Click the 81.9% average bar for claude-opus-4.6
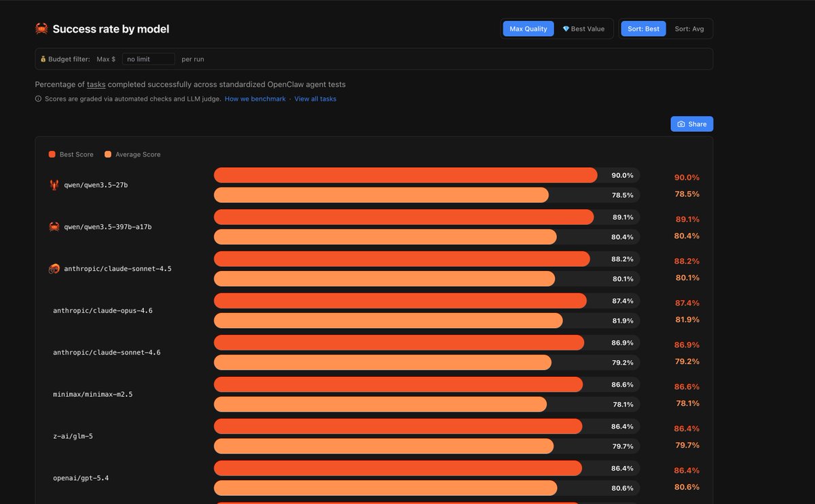 [x=388, y=321]
